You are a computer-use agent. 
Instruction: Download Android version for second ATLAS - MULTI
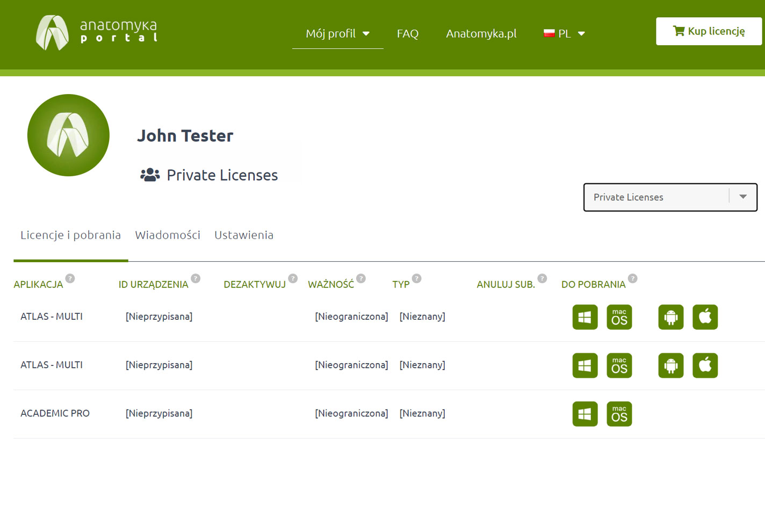point(670,365)
